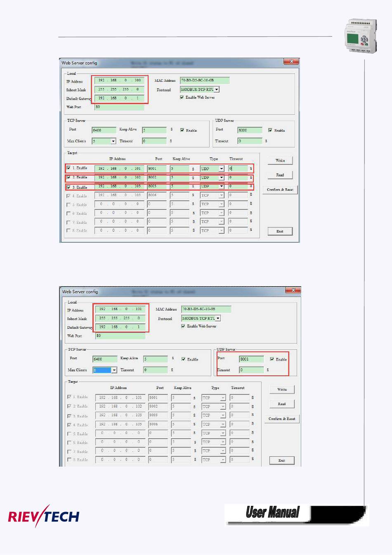This screenshot has width=392, height=555.
Task: Close the upper Web Server config dialog
Action: (x=291, y=62)
